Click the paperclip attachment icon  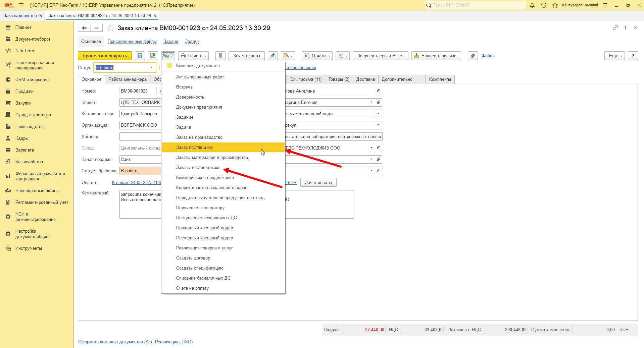click(473, 56)
